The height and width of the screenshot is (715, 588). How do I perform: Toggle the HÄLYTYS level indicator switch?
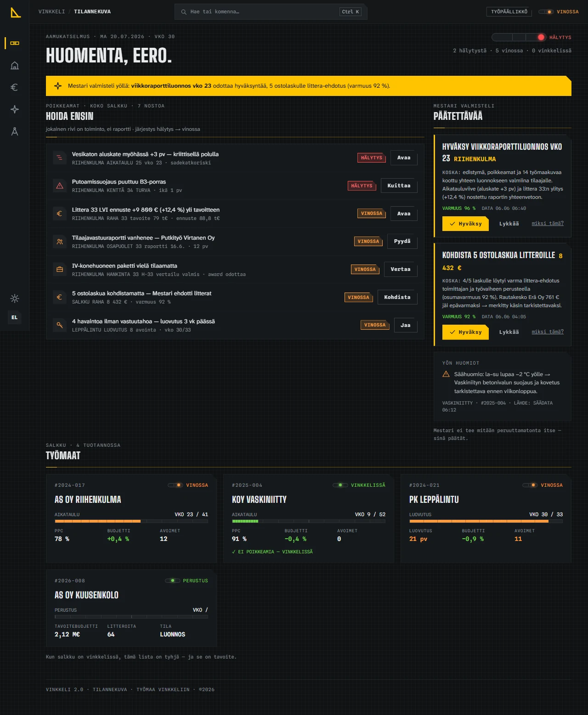pos(519,37)
